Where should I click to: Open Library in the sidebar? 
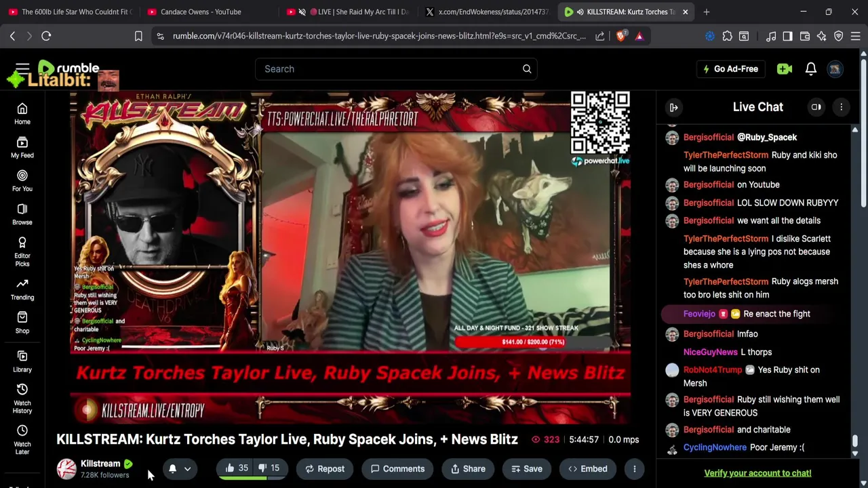[22, 361]
